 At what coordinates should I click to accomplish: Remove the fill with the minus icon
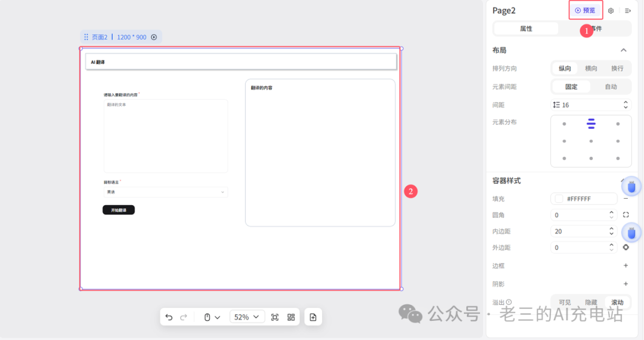pyautogui.click(x=626, y=199)
